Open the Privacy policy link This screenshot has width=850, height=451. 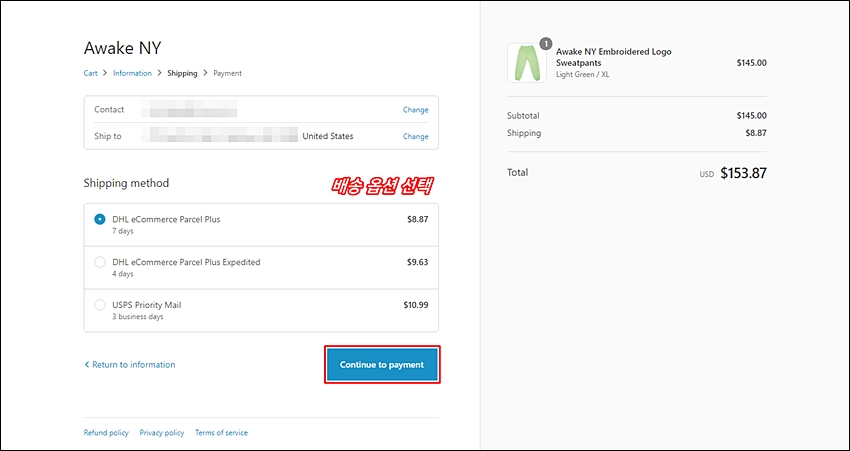pos(162,433)
